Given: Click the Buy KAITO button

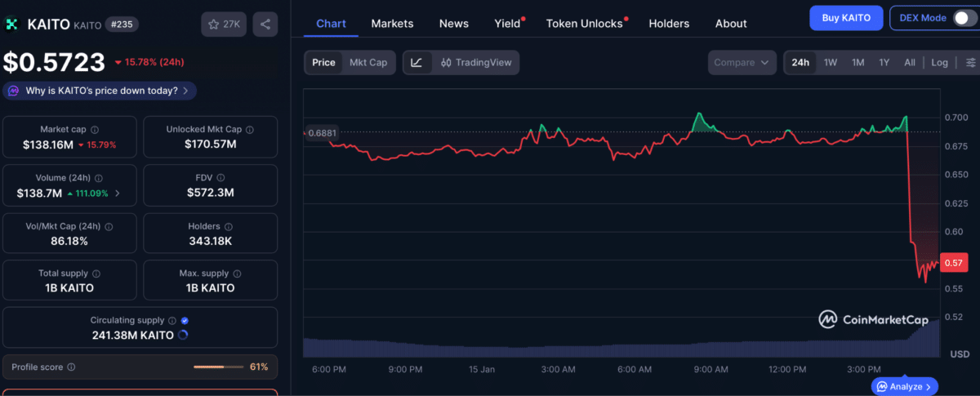Looking at the screenshot, I should (846, 17).
